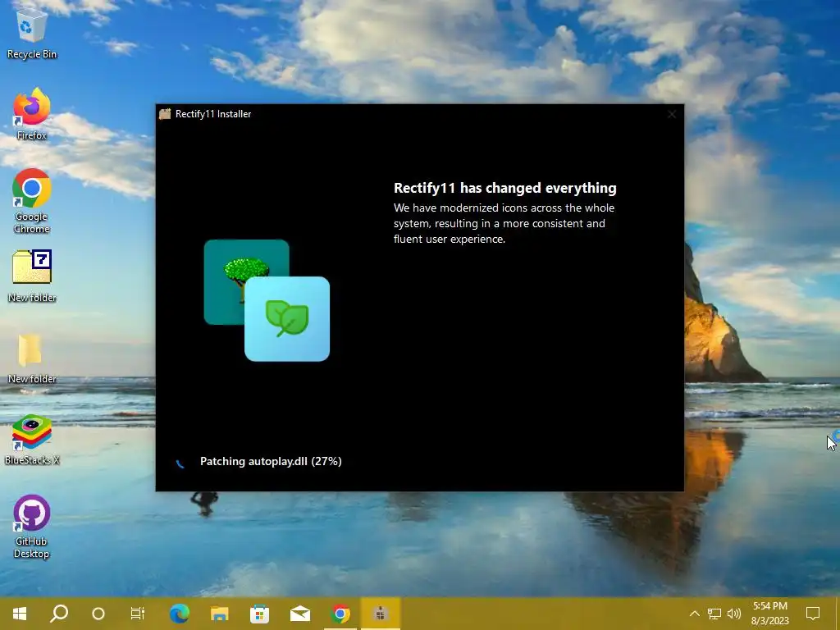Click Rectify11 Installer taskbar button
This screenshot has height=630, width=840.
pos(381,614)
